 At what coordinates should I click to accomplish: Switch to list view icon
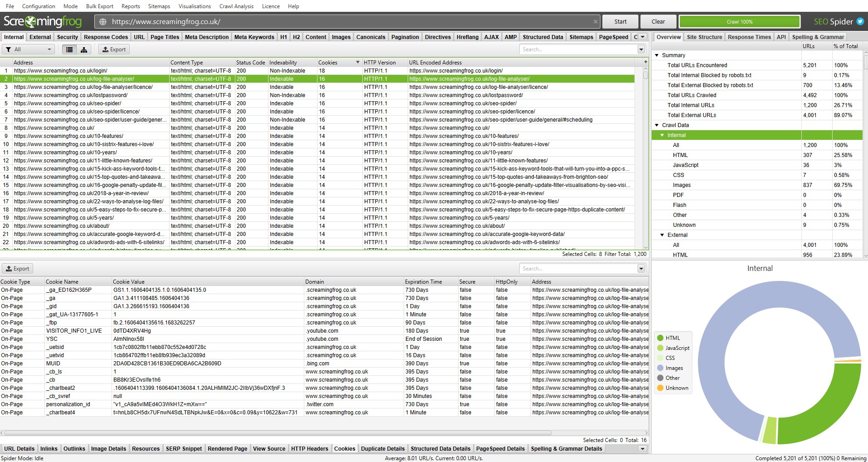tap(69, 49)
